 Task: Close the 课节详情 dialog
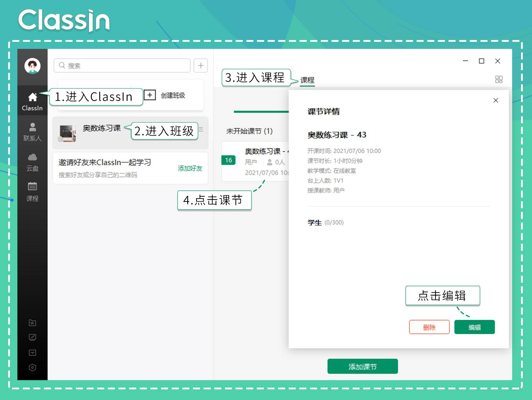496,100
